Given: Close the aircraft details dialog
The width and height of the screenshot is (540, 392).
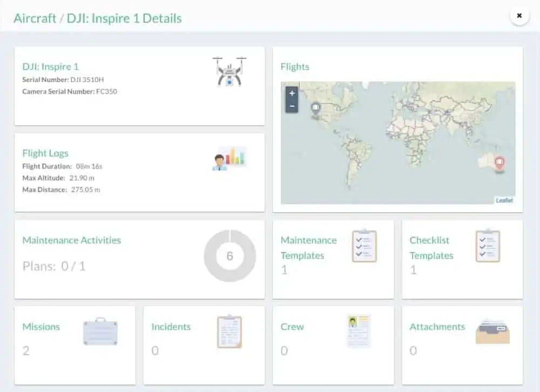Looking at the screenshot, I should tap(519, 16).
